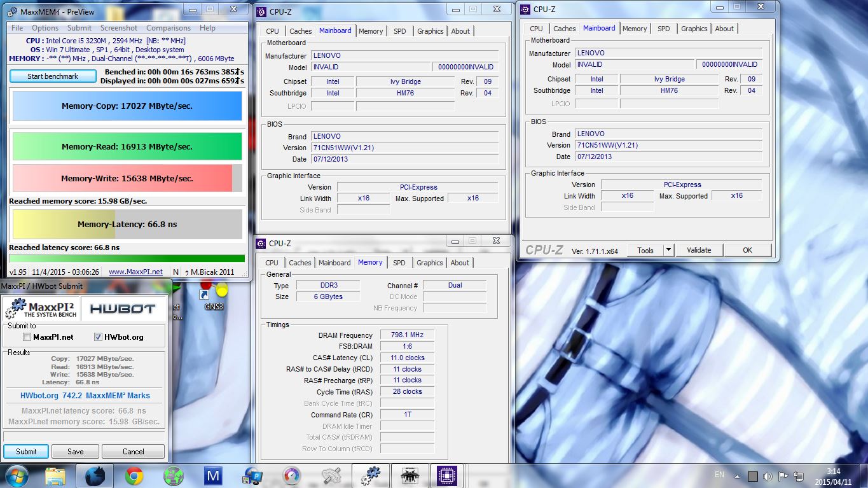Image resolution: width=868 pixels, height=488 pixels.
Task: Show hidden tray icons arrow
Action: 738,476
